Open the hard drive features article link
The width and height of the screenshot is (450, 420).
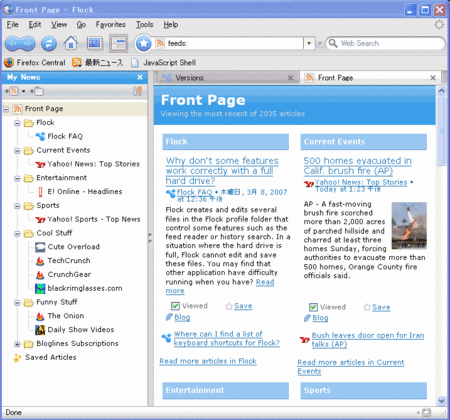point(222,171)
